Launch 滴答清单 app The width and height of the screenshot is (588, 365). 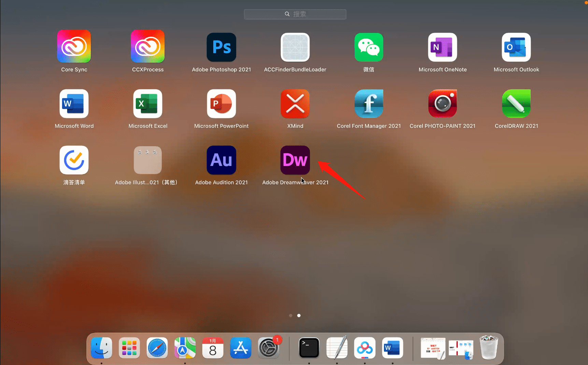click(74, 160)
